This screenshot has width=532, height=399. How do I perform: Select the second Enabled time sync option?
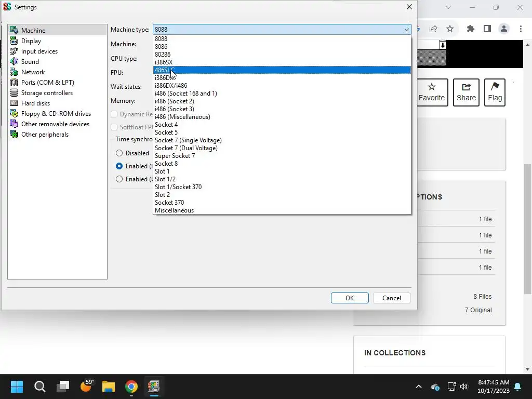119,179
